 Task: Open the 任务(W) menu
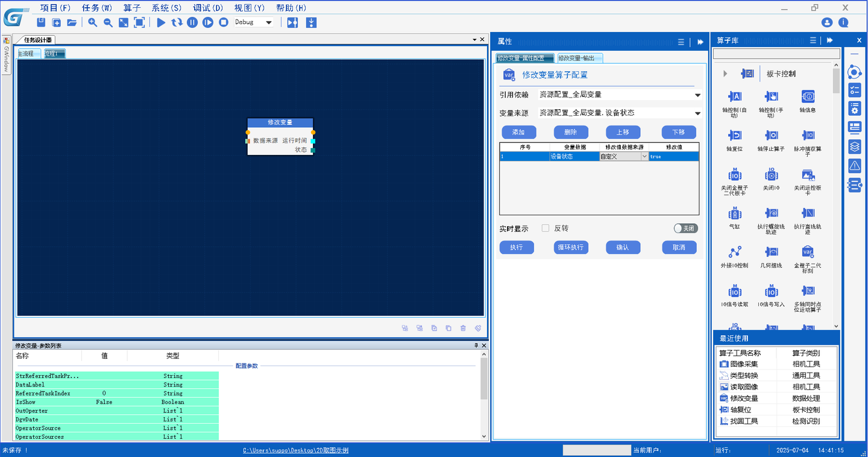point(97,8)
